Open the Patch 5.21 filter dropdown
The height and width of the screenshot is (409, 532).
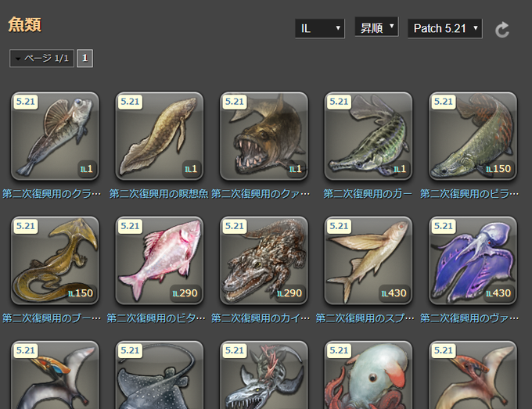[445, 28]
